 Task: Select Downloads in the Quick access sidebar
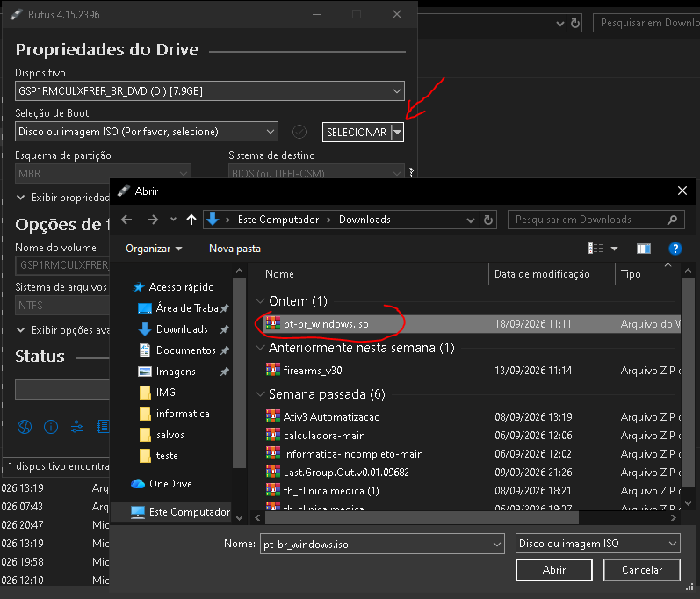[x=182, y=329]
